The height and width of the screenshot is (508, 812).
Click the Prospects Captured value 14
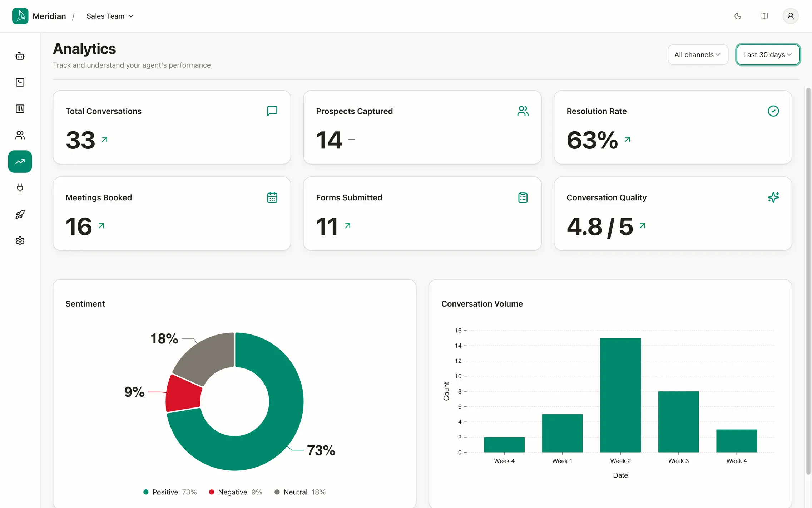(329, 140)
